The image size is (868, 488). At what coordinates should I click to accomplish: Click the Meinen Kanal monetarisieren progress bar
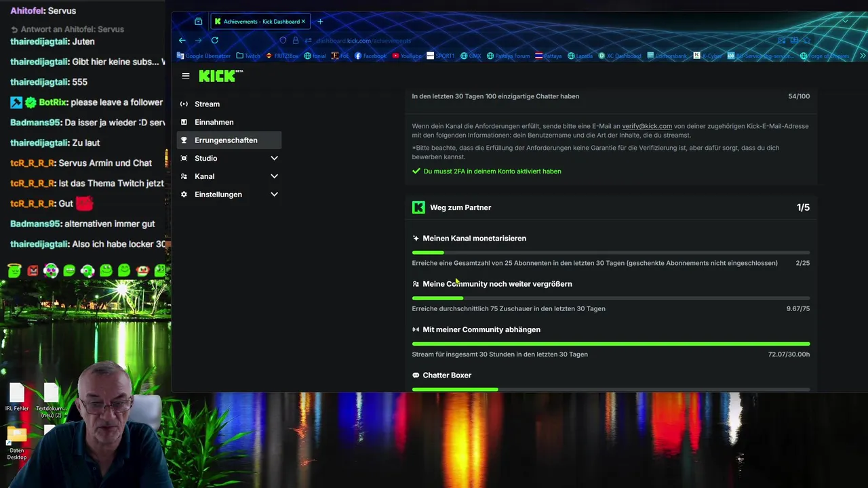pos(610,253)
